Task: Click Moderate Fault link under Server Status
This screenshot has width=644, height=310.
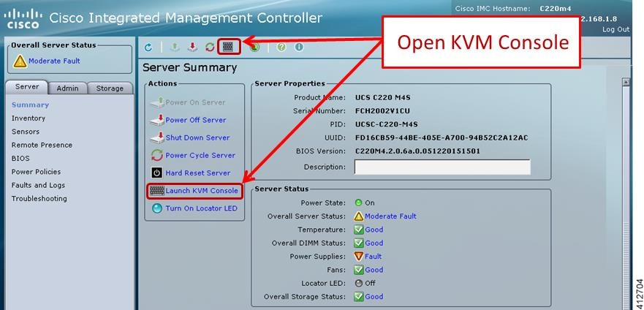Action: pyautogui.click(x=390, y=216)
